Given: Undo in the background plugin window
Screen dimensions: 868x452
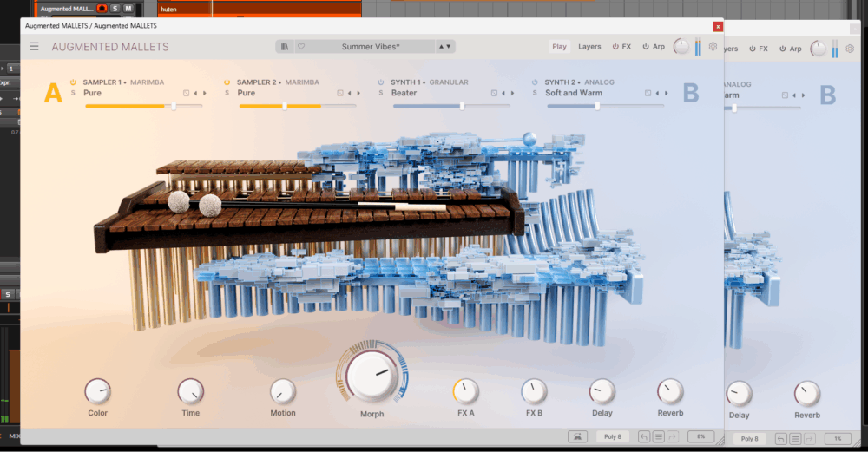Looking at the screenshot, I should pos(780,439).
